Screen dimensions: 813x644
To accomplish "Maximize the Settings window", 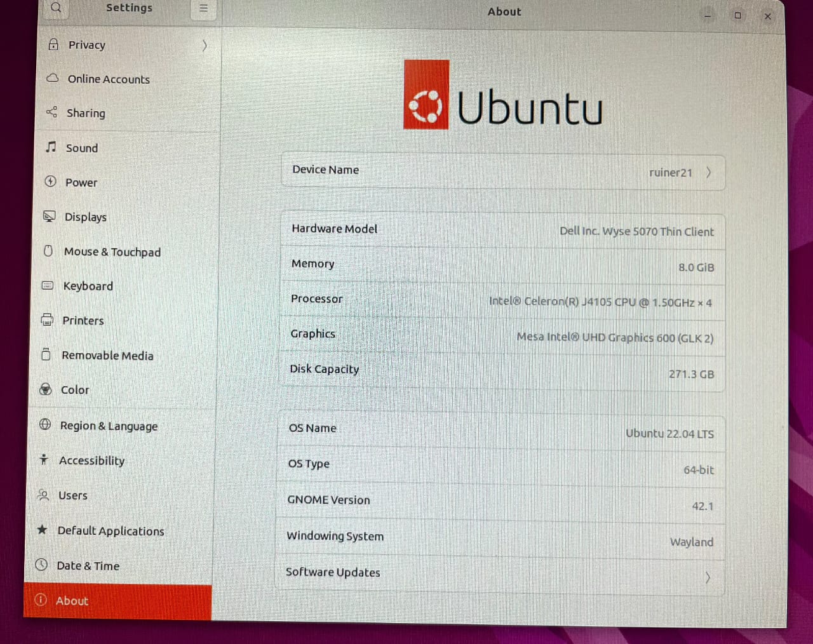I will point(737,15).
